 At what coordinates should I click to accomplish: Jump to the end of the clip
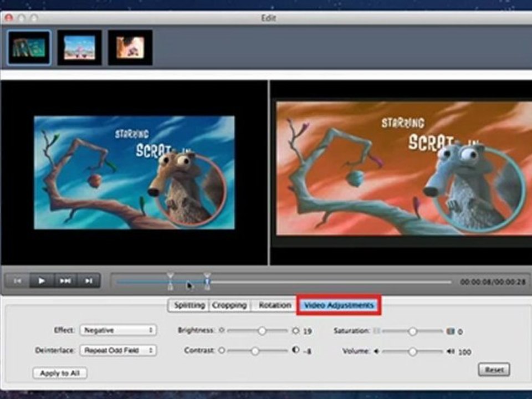point(89,280)
